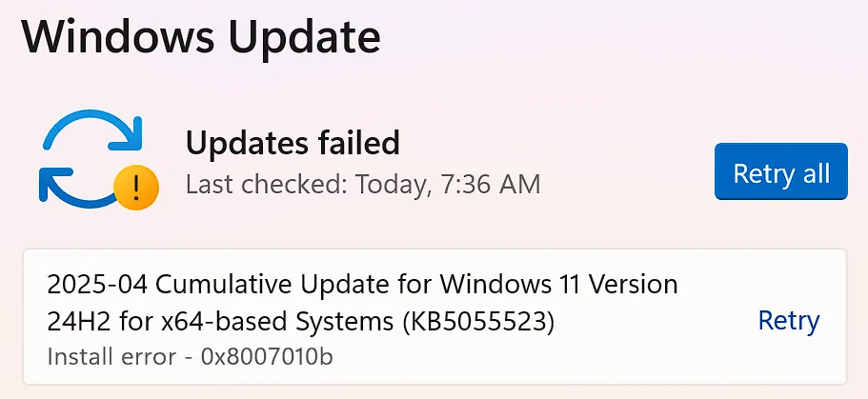The width and height of the screenshot is (868, 399).
Task: Click the upper right-pointing sync arrow
Action: click(x=93, y=130)
